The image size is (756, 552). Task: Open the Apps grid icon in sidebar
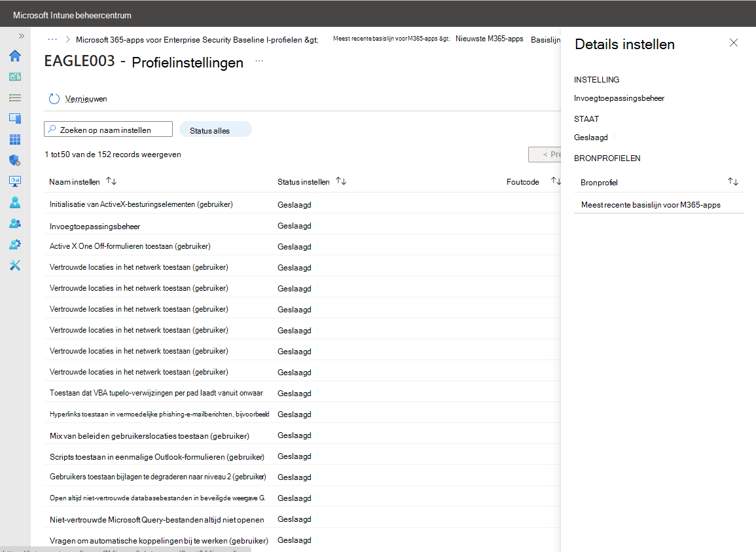(15, 139)
